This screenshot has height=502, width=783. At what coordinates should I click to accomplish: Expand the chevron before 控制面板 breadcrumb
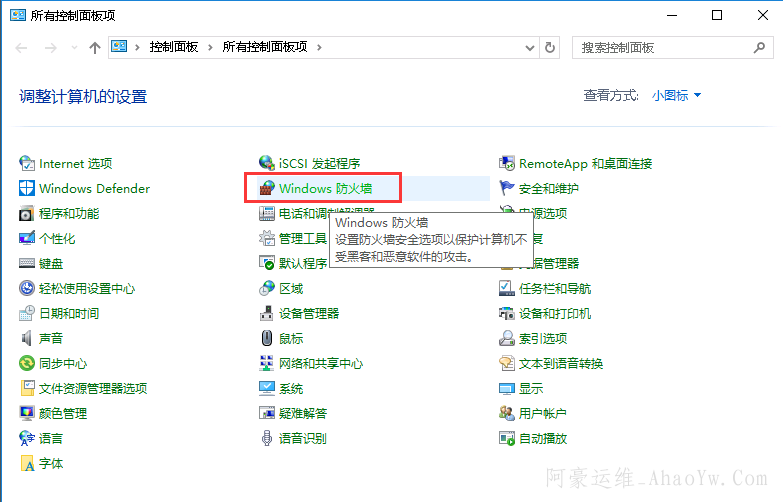pyautogui.click(x=137, y=47)
